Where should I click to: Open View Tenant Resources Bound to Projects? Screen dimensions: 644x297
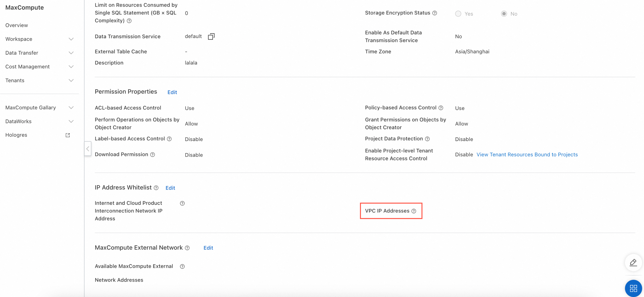coord(527,155)
